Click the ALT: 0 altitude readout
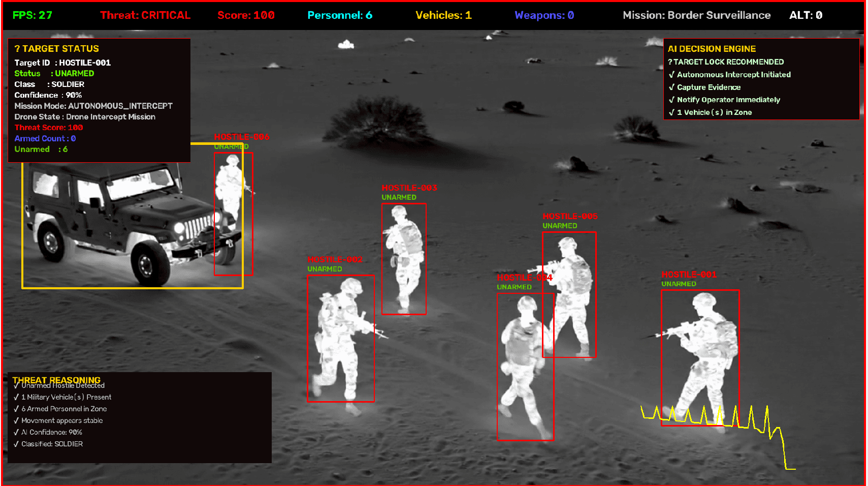The width and height of the screenshot is (868, 486). 806,15
